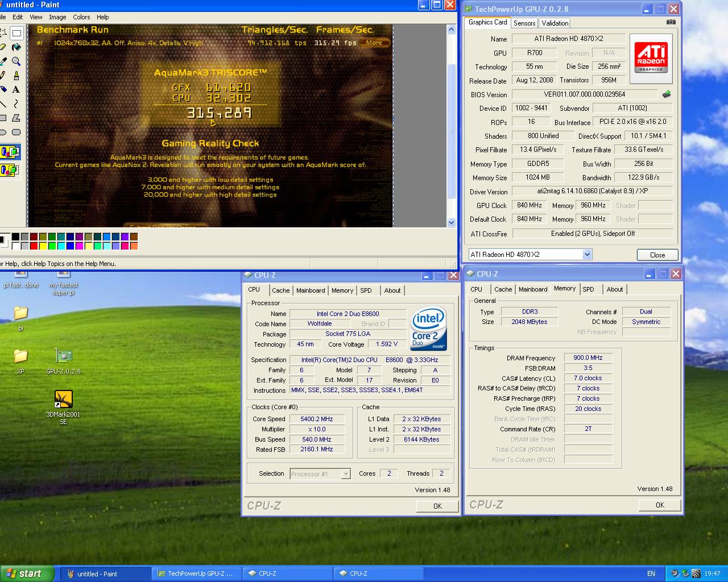Viewport: 728px width, 582px height.
Task: Select the GPU-Z.0.2.8 desktop icon
Action: point(63,361)
